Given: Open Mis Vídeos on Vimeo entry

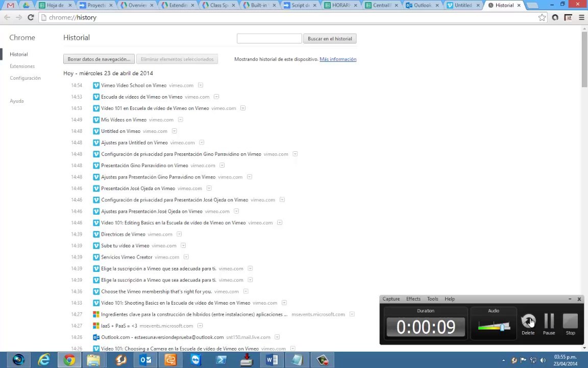Looking at the screenshot, I should click(x=124, y=120).
